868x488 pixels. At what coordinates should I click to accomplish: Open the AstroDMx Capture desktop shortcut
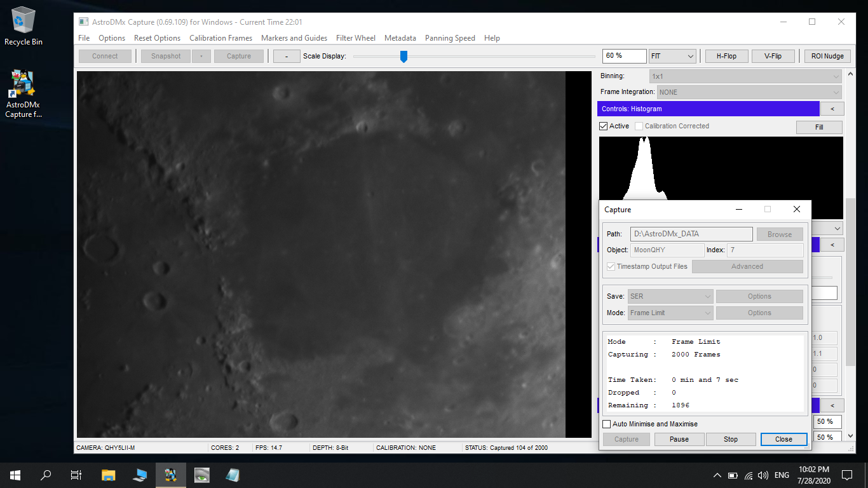pyautogui.click(x=24, y=94)
